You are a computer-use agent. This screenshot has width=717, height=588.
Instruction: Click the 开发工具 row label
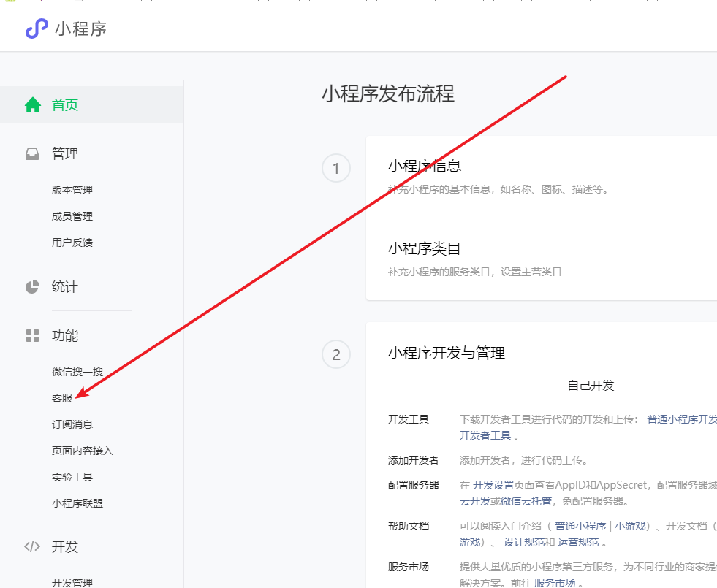pos(409,419)
